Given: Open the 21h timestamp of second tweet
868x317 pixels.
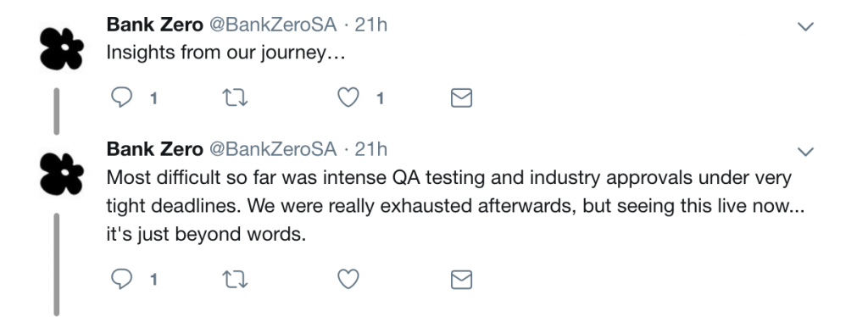Looking at the screenshot, I should [370, 149].
